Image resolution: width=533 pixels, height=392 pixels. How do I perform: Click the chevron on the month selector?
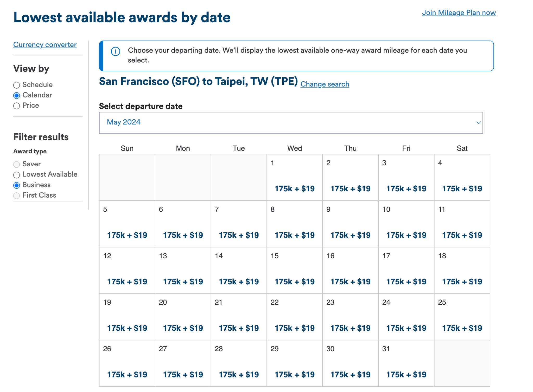point(478,122)
